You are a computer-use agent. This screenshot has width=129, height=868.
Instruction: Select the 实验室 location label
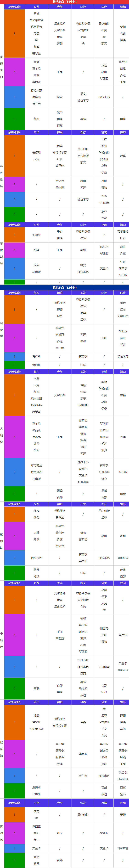(2, 330)
